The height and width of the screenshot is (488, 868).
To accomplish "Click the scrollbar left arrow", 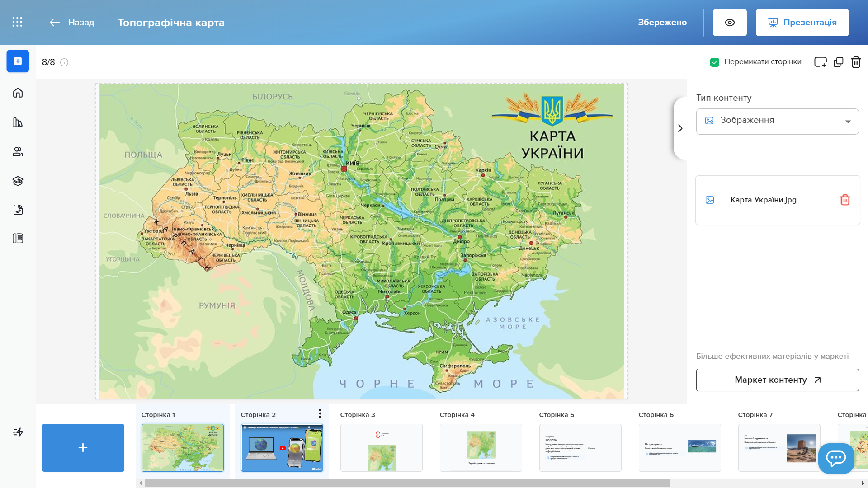I will pos(141,483).
